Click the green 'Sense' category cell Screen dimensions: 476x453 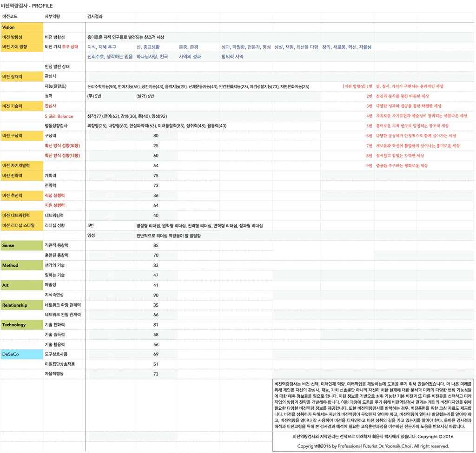[22, 245]
